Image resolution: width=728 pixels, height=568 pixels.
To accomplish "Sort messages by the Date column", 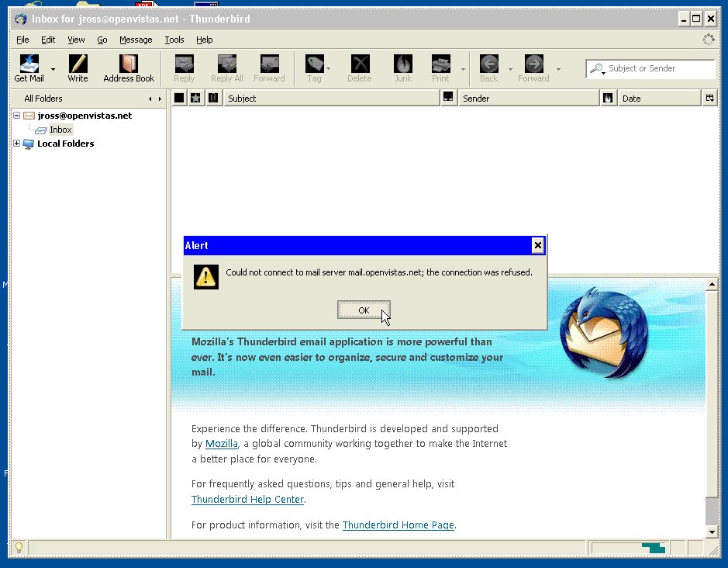I will [x=659, y=98].
